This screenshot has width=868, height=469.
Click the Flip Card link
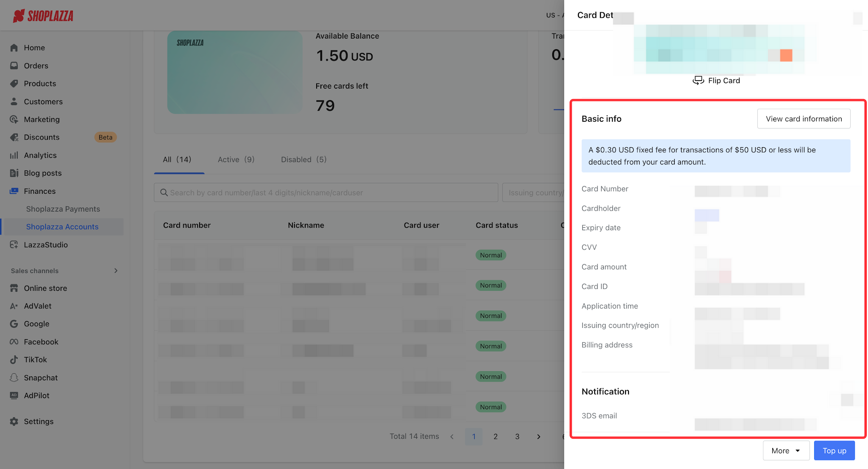coord(724,81)
